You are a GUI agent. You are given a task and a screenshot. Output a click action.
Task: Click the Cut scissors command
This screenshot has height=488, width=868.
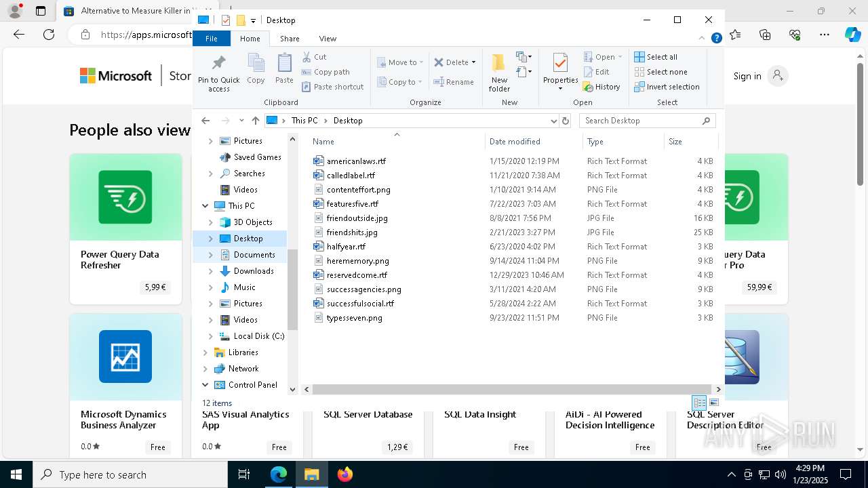tap(314, 57)
